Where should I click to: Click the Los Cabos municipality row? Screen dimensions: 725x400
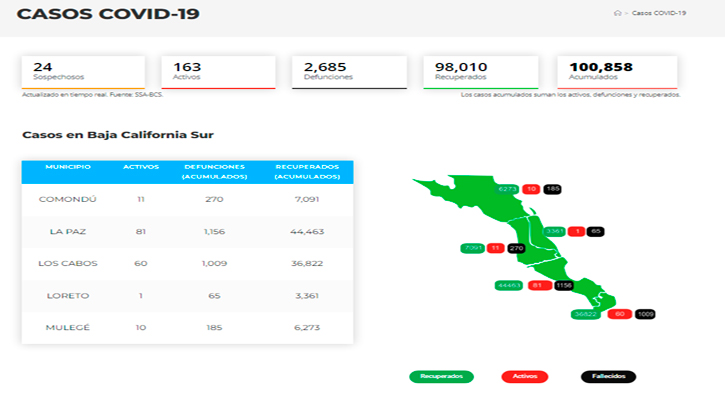click(187, 263)
